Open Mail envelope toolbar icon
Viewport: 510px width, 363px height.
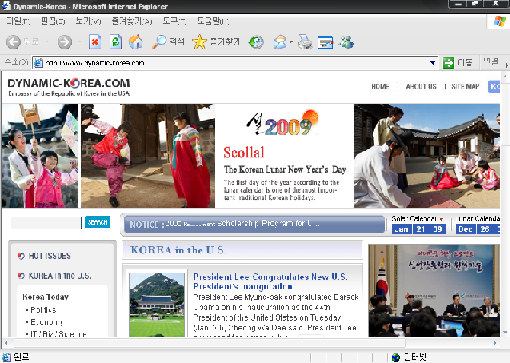click(280, 42)
